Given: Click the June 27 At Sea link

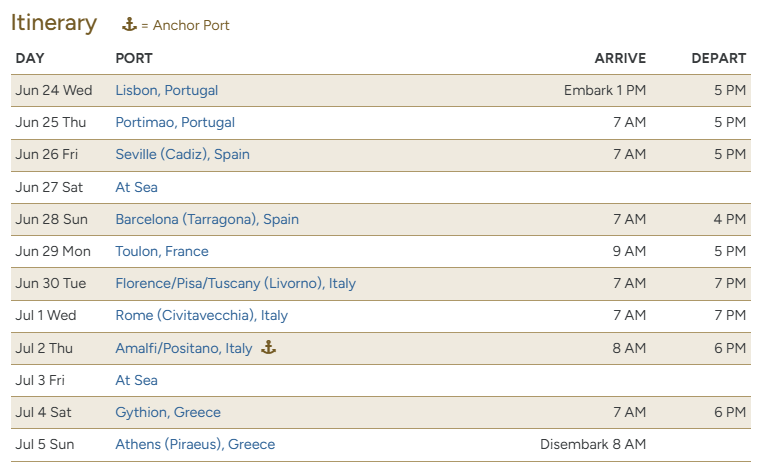Looking at the screenshot, I should [x=136, y=187].
